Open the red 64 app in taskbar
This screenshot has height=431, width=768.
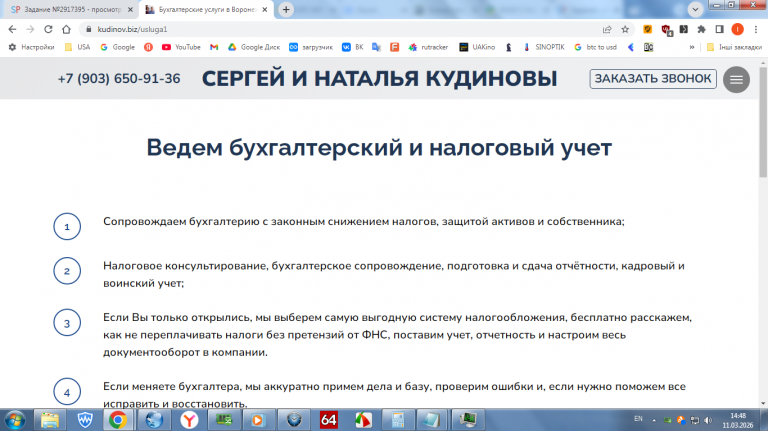click(x=328, y=420)
